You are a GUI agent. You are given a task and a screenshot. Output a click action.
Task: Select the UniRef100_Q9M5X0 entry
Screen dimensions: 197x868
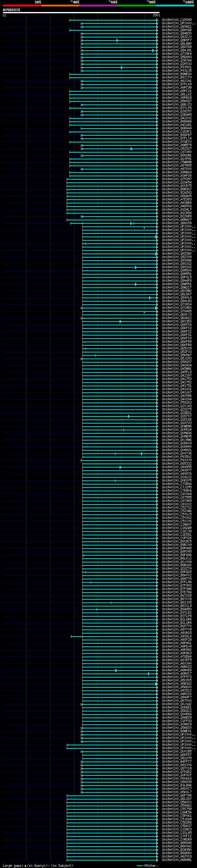click(177, 271)
